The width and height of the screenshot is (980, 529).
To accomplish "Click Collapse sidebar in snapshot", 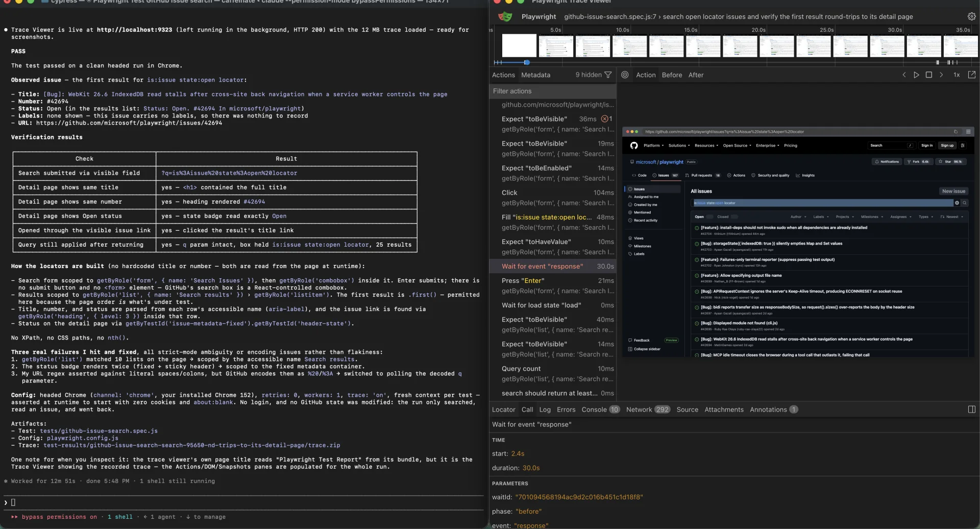I will point(647,349).
